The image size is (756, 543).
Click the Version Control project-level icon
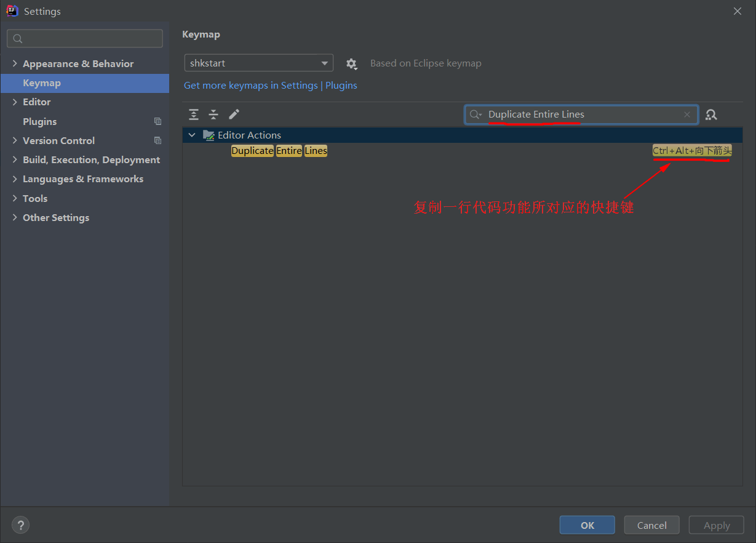158,141
